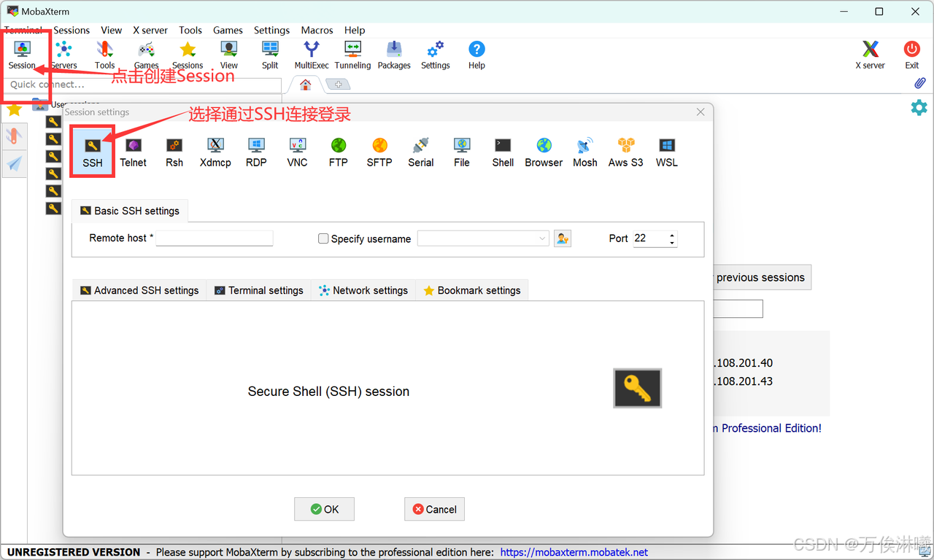Viewport: 934px width, 560px height.
Task: Open the Basic SSH settings tab
Action: point(130,211)
